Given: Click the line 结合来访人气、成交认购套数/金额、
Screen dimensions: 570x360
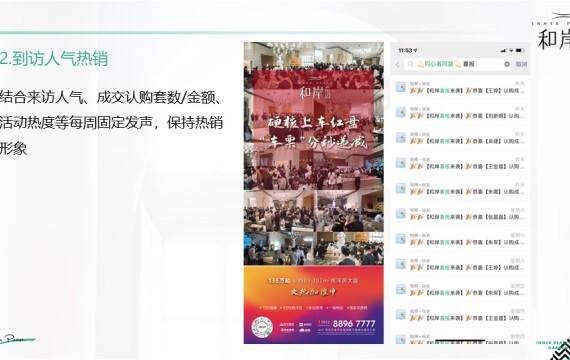Looking at the screenshot, I should point(111,97).
